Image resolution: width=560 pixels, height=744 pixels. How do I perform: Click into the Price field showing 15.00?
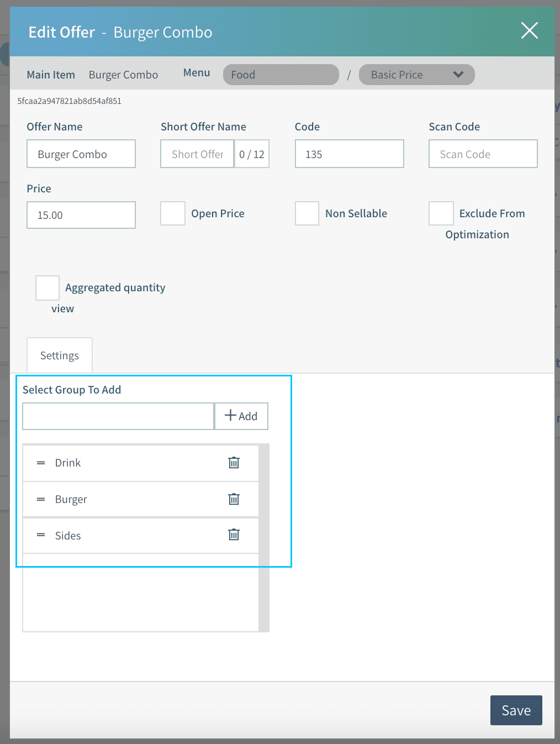click(x=81, y=215)
